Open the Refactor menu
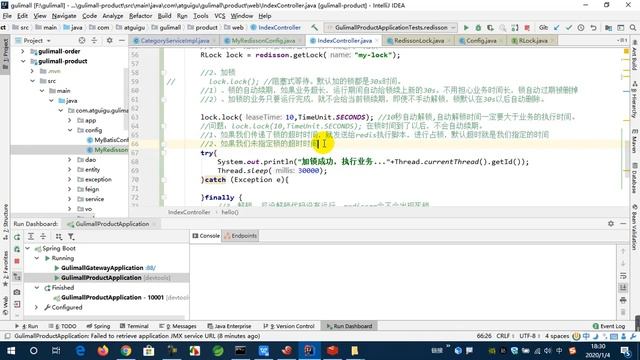Image resolution: width=640 pixels, height=360 pixels. pos(140,16)
